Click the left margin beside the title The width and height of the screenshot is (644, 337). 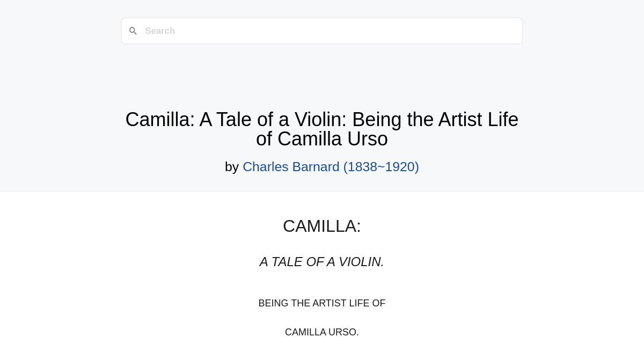click(x=64, y=129)
